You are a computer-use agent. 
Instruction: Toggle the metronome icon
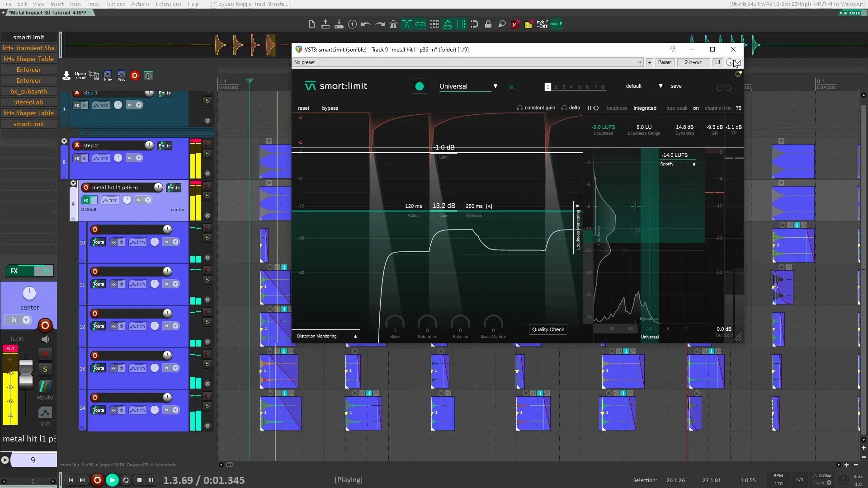click(x=393, y=24)
